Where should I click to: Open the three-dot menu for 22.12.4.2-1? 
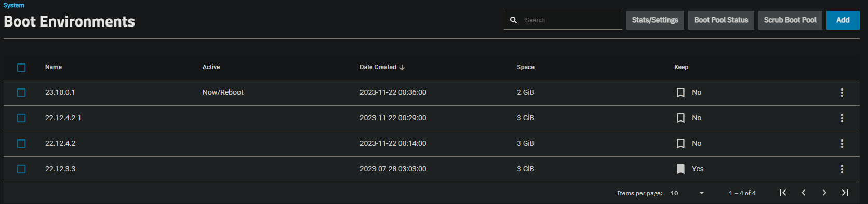pyautogui.click(x=842, y=118)
